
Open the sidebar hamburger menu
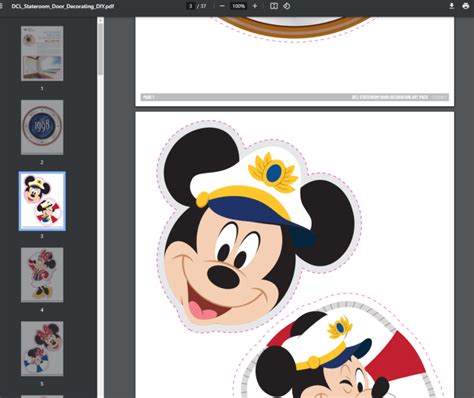pyautogui.click(x=1, y=6)
